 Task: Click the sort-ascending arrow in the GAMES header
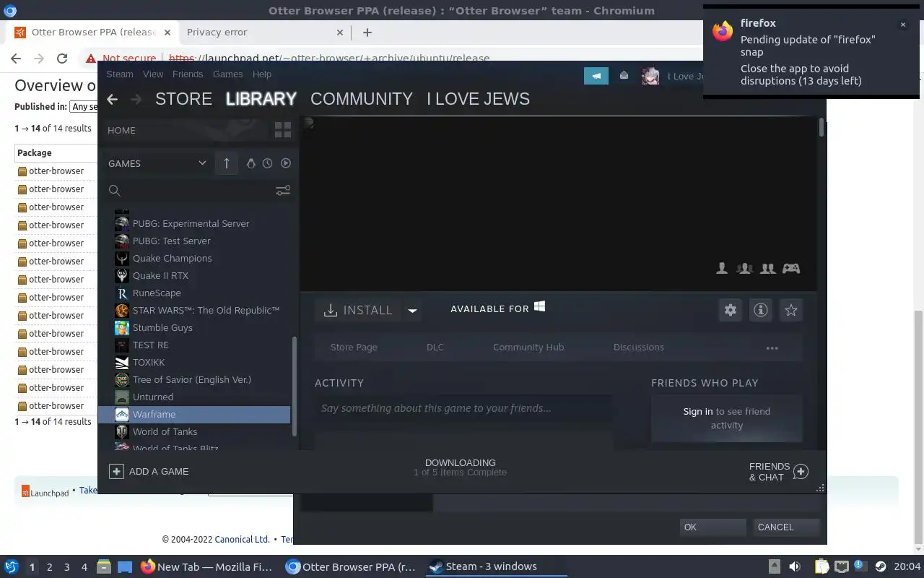click(x=227, y=163)
